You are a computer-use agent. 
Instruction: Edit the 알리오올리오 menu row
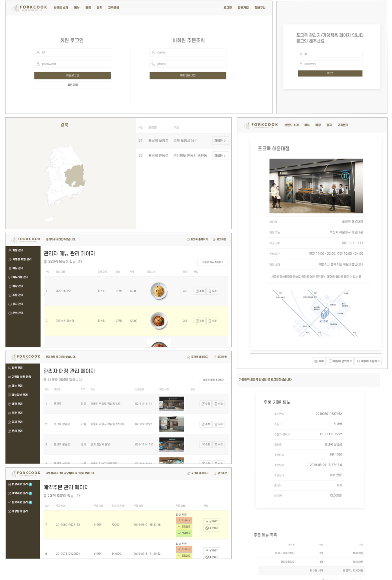200,291
